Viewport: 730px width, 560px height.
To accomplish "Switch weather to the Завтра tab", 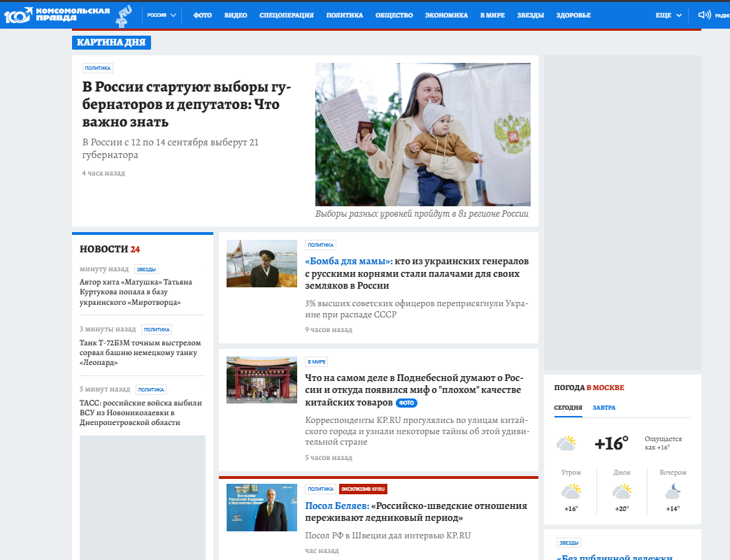I will tap(604, 408).
